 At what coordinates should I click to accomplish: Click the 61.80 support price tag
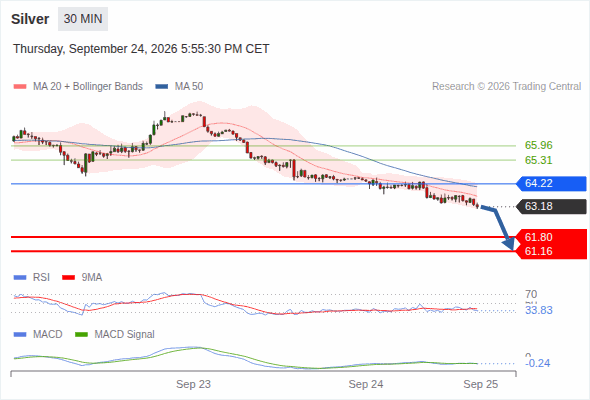point(551,237)
